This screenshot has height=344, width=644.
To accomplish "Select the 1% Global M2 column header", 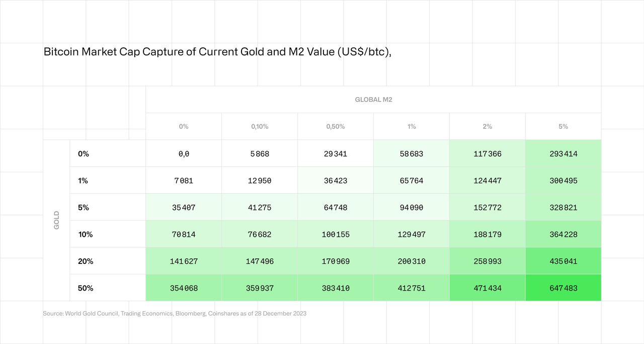I will [412, 126].
